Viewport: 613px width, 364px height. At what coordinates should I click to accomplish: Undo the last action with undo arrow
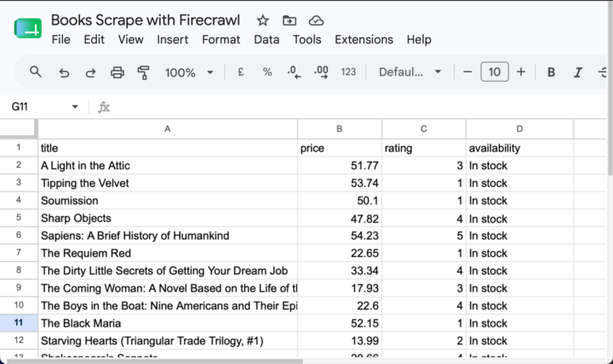click(x=64, y=72)
